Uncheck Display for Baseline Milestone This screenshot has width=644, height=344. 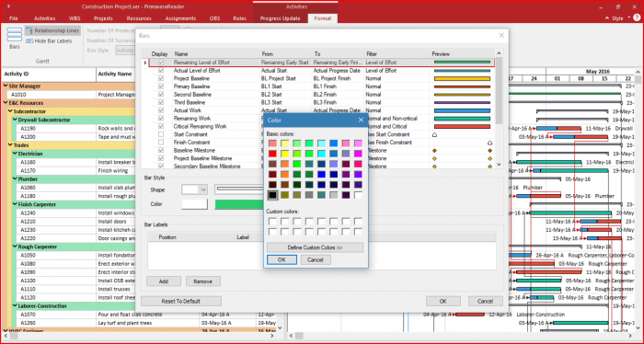pos(161,150)
